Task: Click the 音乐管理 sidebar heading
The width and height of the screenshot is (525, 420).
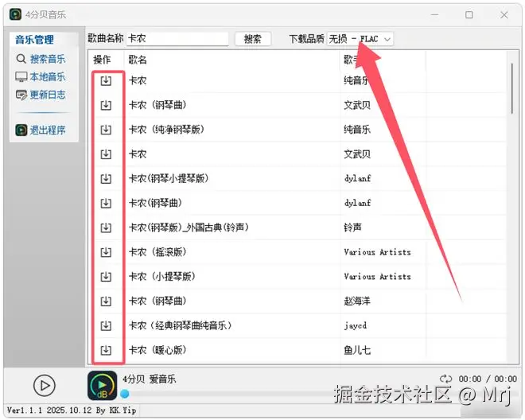Action: [34, 40]
